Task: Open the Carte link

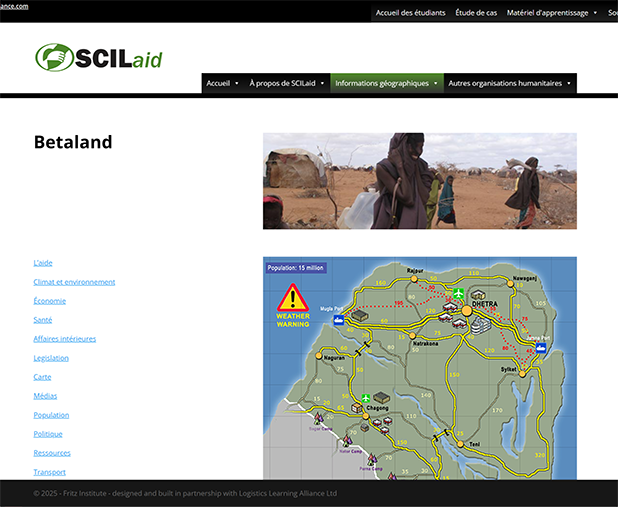Action: pos(42,377)
